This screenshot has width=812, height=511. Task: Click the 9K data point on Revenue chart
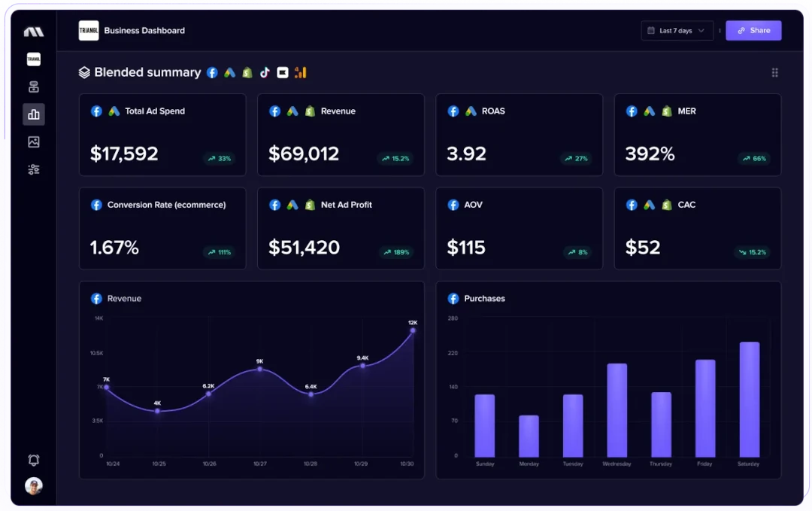tap(260, 369)
